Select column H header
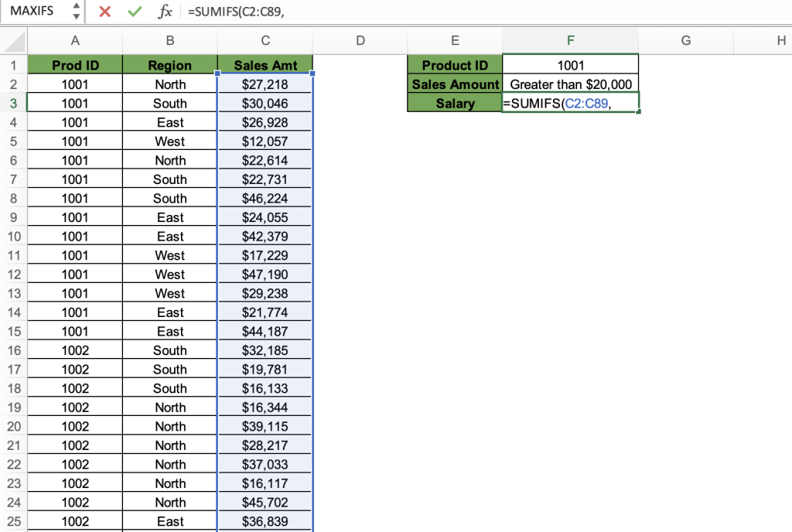Image resolution: width=792 pixels, height=532 pixels. pos(780,41)
